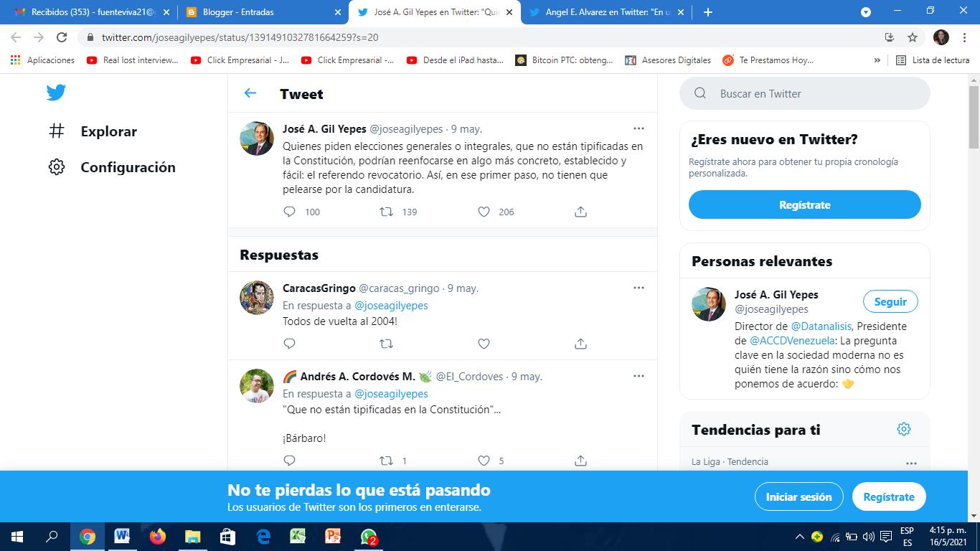
Task: Retweet Andrés A. Cordovés tweet
Action: click(x=386, y=461)
